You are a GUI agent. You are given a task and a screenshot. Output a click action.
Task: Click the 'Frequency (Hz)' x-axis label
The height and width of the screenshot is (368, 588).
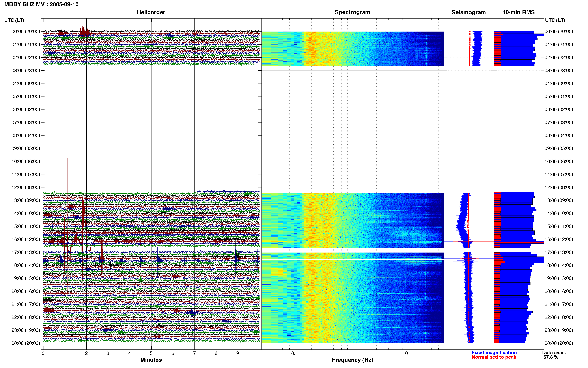(x=352, y=360)
